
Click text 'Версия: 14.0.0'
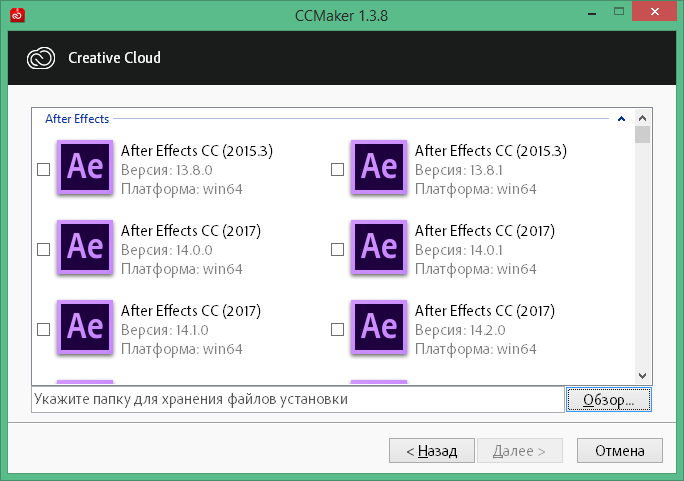167,250
